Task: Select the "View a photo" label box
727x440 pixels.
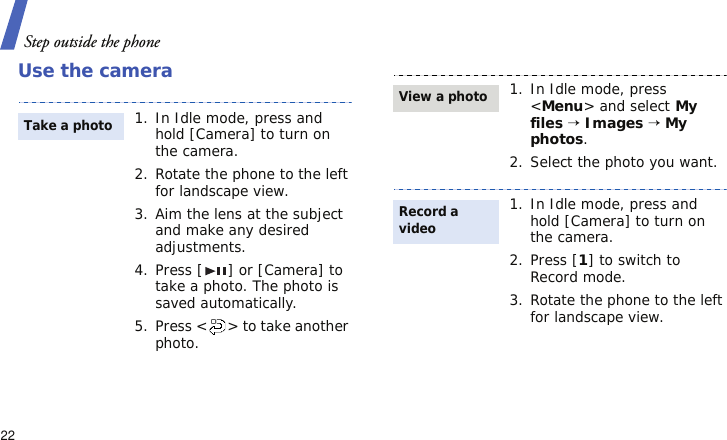Action: (x=443, y=97)
